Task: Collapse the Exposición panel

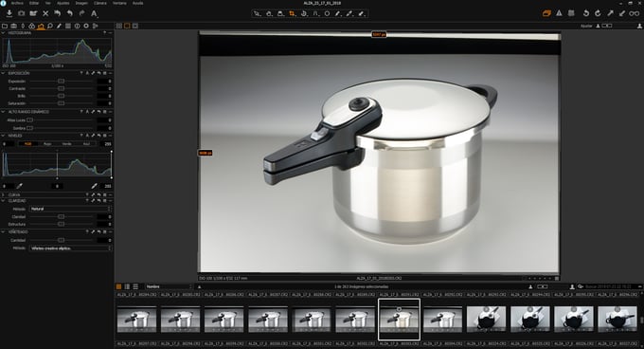Action: click(3, 73)
